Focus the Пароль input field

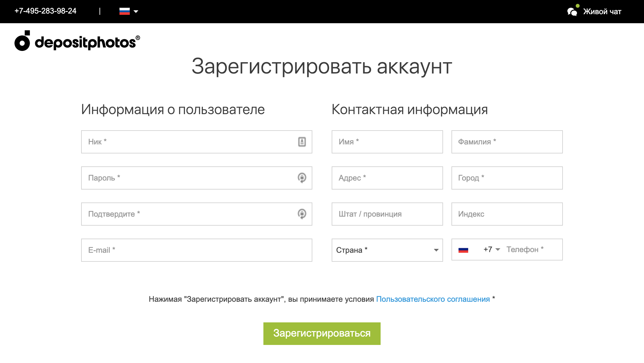click(x=197, y=178)
